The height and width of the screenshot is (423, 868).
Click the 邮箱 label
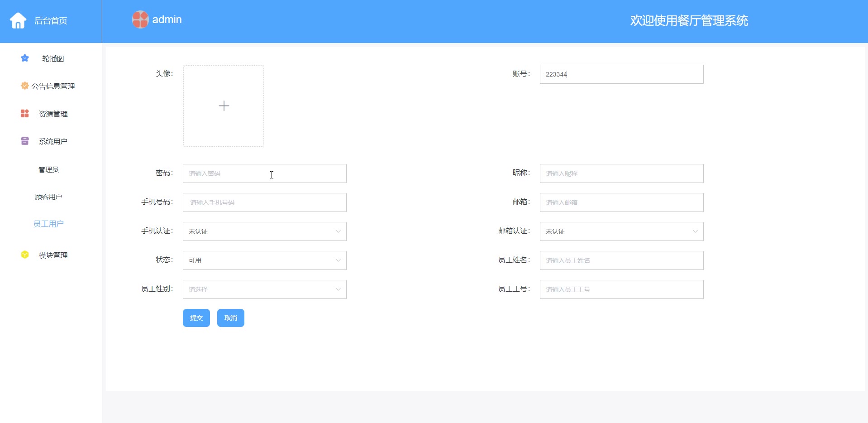pyautogui.click(x=521, y=202)
